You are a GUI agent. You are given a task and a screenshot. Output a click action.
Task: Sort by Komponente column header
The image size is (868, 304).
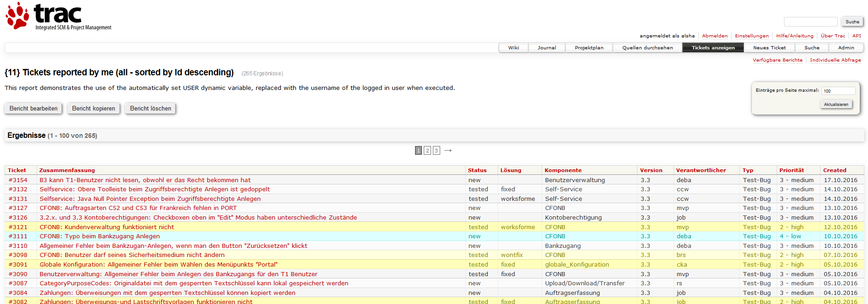pyautogui.click(x=563, y=170)
